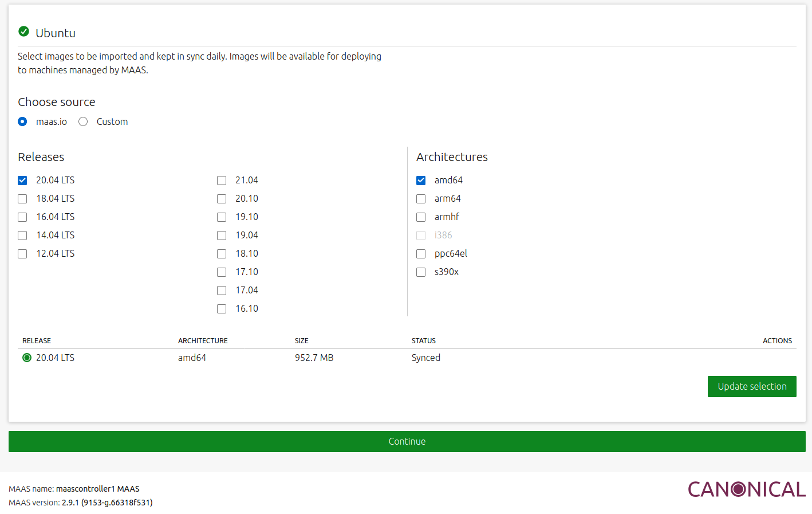The width and height of the screenshot is (812, 514).
Task: Tick the 19.10 release checkbox
Action: click(222, 217)
